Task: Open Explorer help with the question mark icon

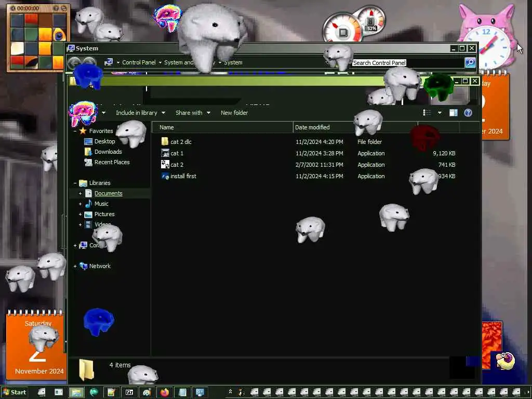Action: click(468, 113)
